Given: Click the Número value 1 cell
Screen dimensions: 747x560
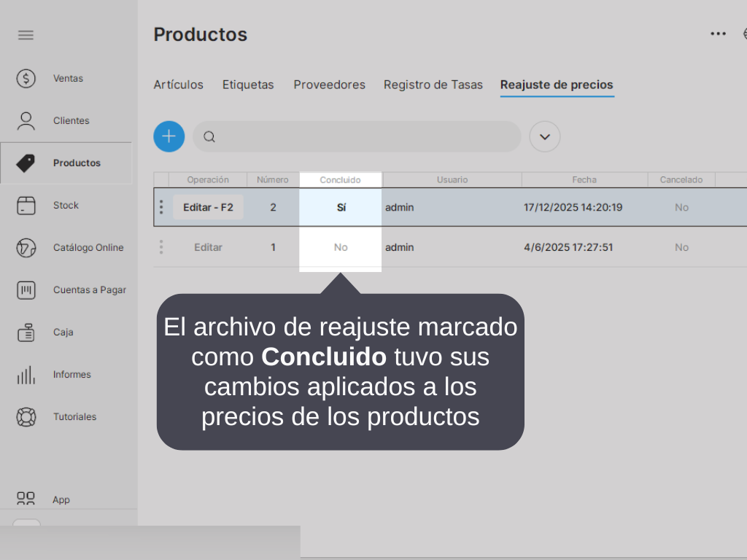Looking at the screenshot, I should pyautogui.click(x=273, y=247).
